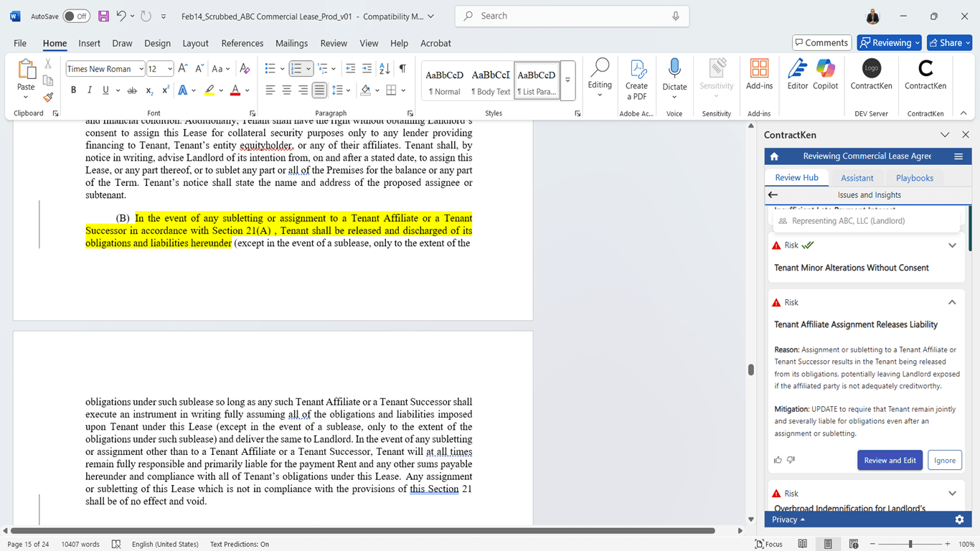Pick text highlight color yellow

pos(209,90)
